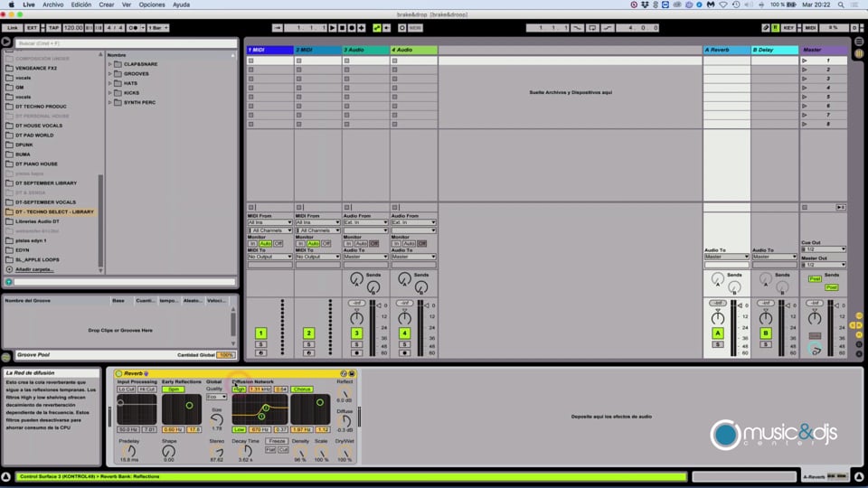
Task: Click the Arrangement Record button
Action: tap(352, 28)
